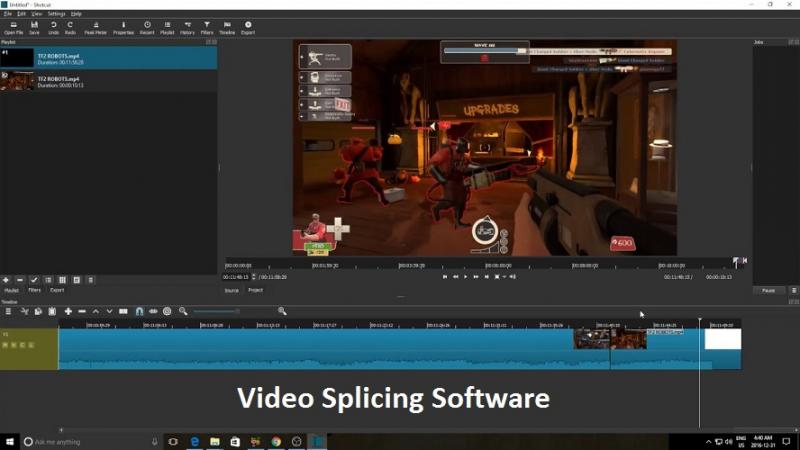Click the timecode spinner arrows
The image size is (800, 450).
254,277
